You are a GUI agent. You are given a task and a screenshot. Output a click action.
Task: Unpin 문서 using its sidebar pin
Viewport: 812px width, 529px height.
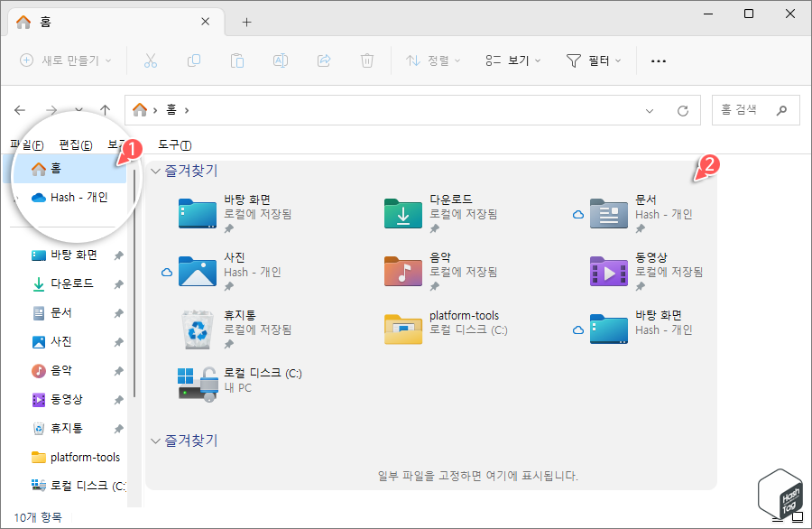point(118,313)
